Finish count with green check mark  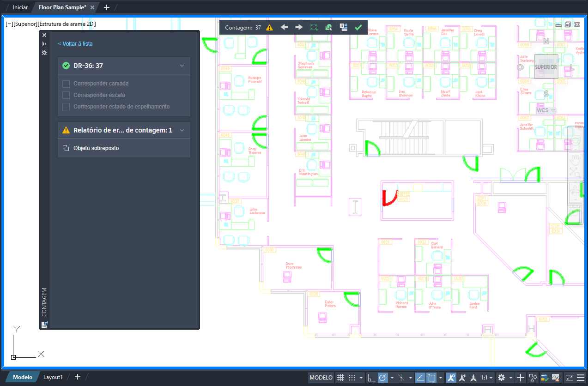click(358, 27)
